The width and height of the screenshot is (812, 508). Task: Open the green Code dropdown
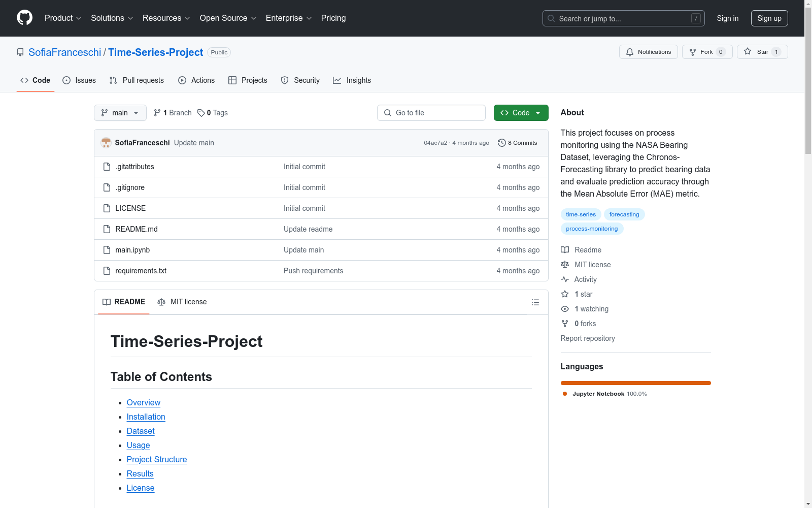[521, 113]
